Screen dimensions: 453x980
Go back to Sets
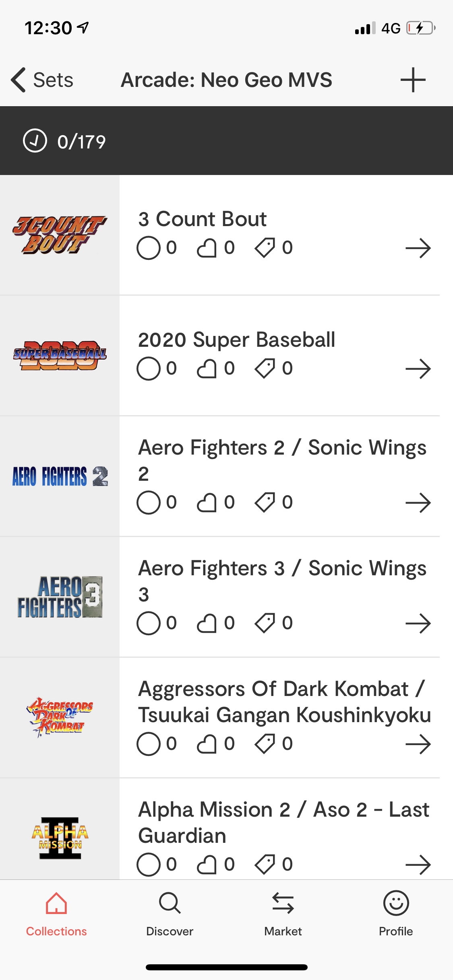tap(42, 80)
